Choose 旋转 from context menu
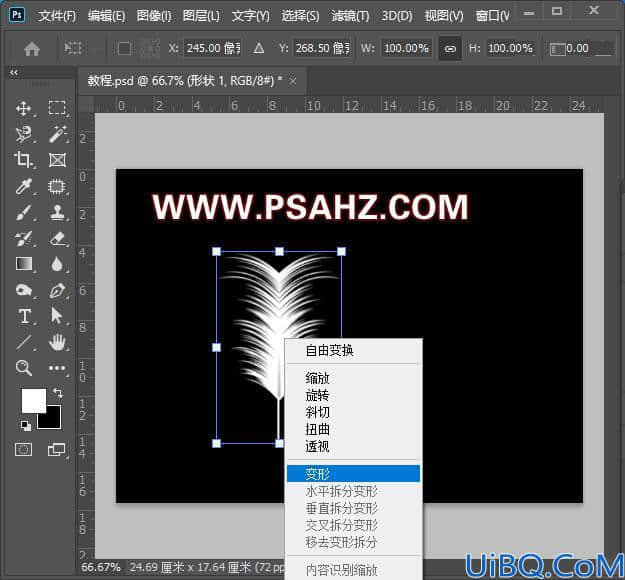Image resolution: width=625 pixels, height=580 pixels. tap(354, 395)
